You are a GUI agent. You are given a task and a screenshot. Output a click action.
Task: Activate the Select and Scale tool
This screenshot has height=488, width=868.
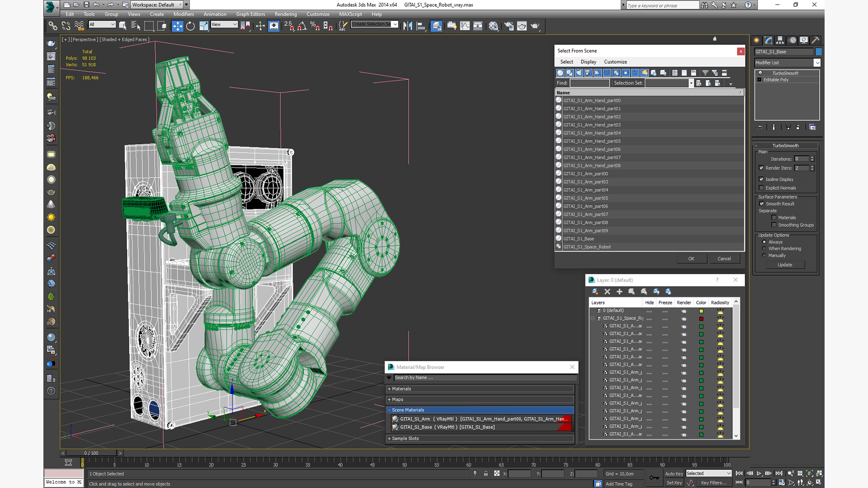click(x=203, y=26)
